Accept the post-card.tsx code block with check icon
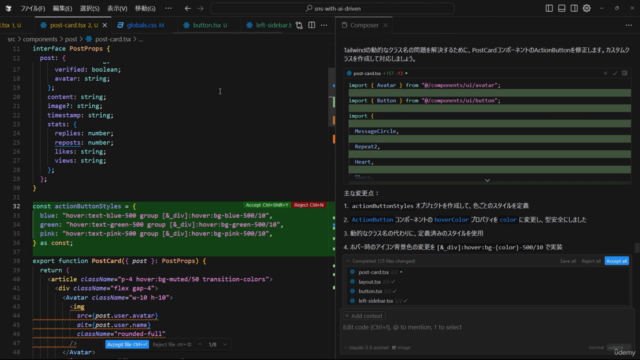Screen dimensions: 640x360 pyautogui.click(x=615, y=73)
